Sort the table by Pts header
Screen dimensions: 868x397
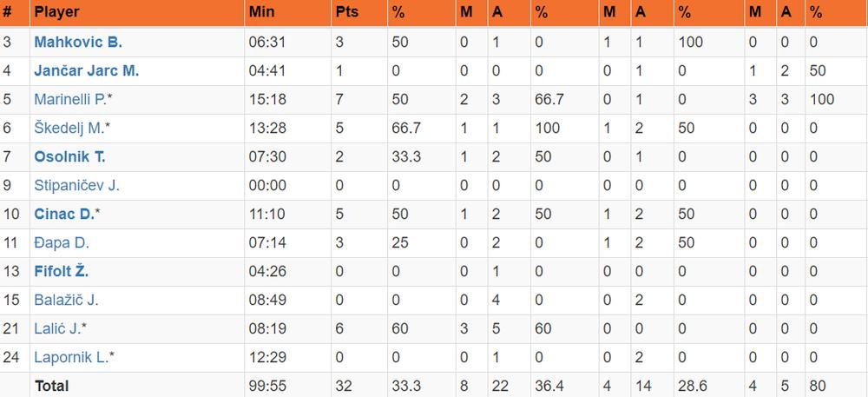click(x=346, y=13)
